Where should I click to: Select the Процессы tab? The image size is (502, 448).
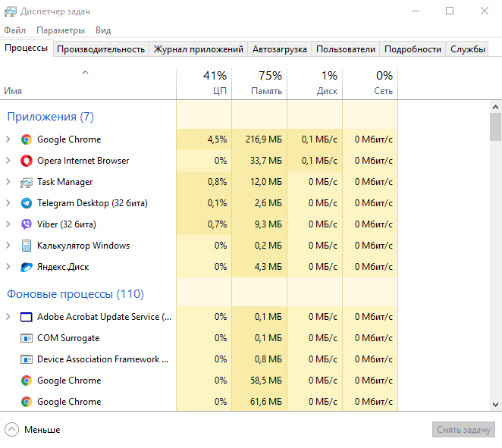tap(27, 49)
